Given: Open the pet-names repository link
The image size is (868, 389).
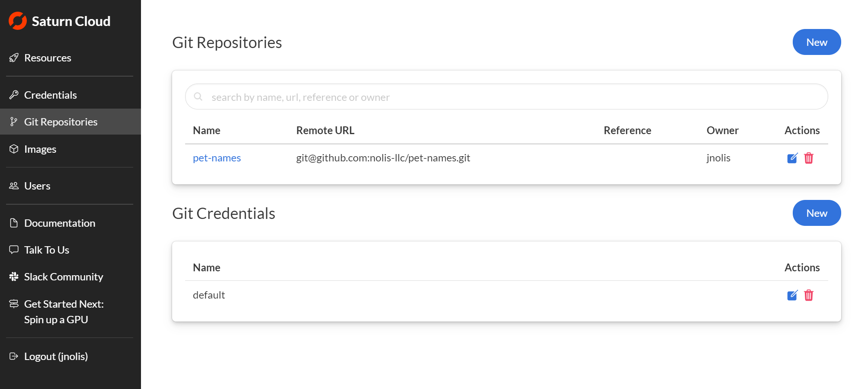Looking at the screenshot, I should tap(217, 158).
